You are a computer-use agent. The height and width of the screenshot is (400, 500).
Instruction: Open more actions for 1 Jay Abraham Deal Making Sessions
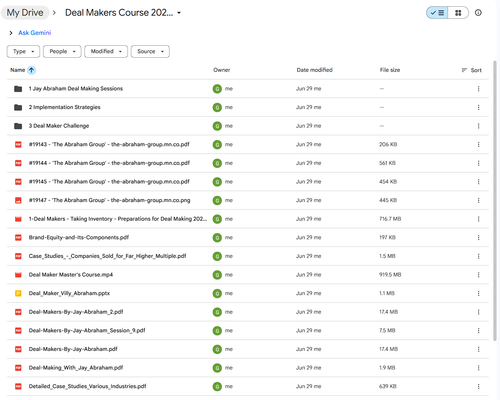pyautogui.click(x=478, y=89)
